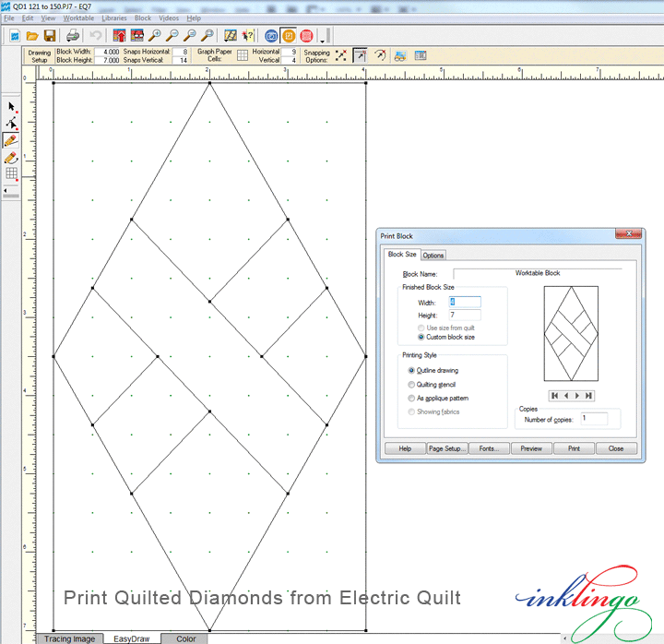Open the Help menu
Image resolution: width=664 pixels, height=644 pixels.
pos(194,18)
